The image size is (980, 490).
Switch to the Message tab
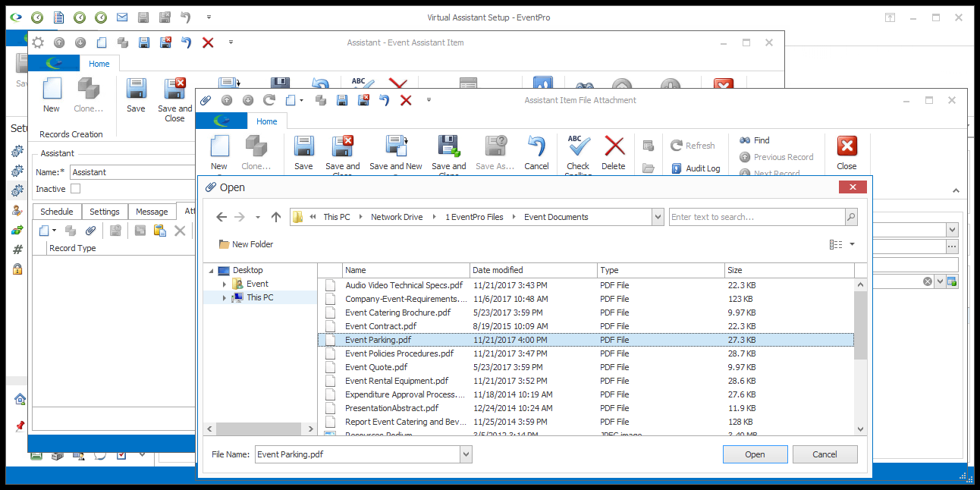click(152, 212)
